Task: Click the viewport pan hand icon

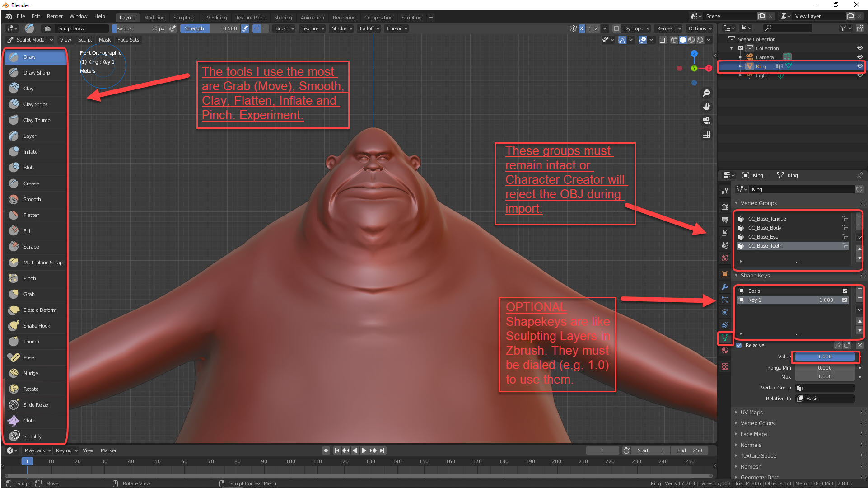Action: (x=706, y=107)
